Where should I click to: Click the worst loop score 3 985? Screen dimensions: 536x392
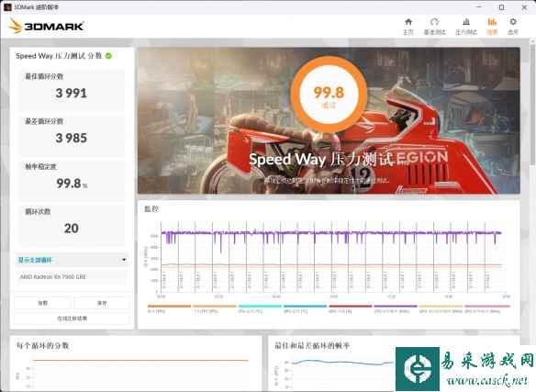71,138
